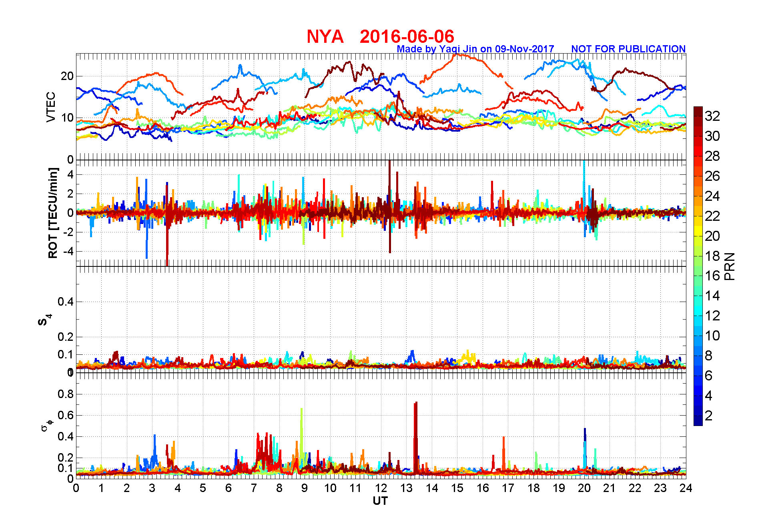762x532 pixels.
Task: Click colorbar tick label 8
Action: click(709, 356)
